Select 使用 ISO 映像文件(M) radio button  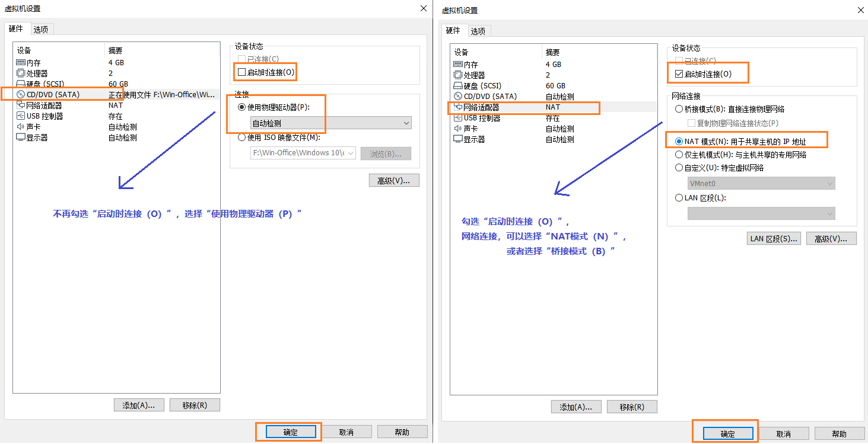pos(241,138)
